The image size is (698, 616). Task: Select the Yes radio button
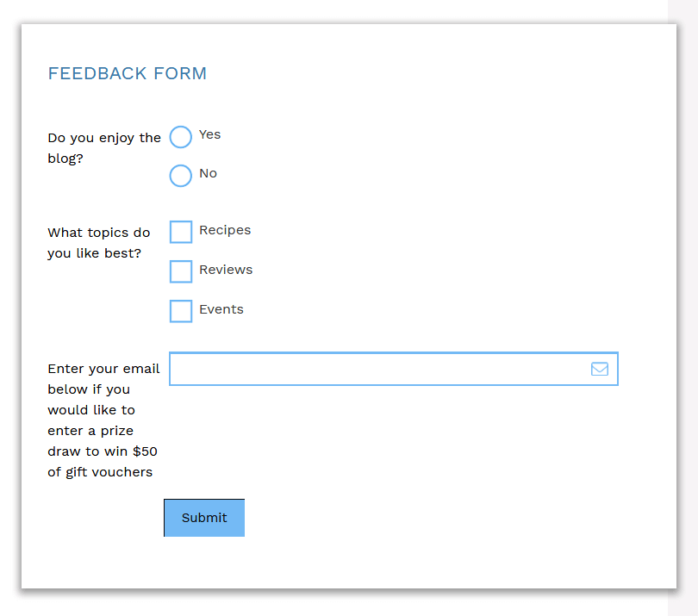coord(181,137)
